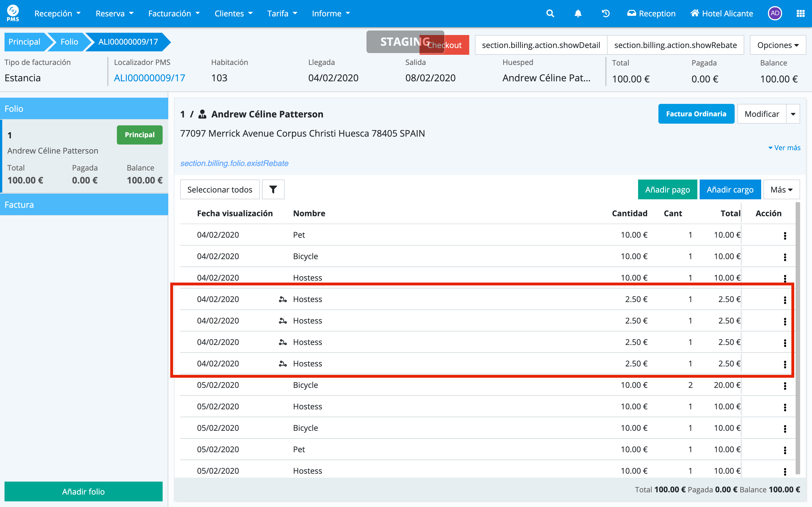Image resolution: width=812 pixels, height=507 pixels.
Task: Expand the Opciones dropdown
Action: pyautogui.click(x=778, y=45)
